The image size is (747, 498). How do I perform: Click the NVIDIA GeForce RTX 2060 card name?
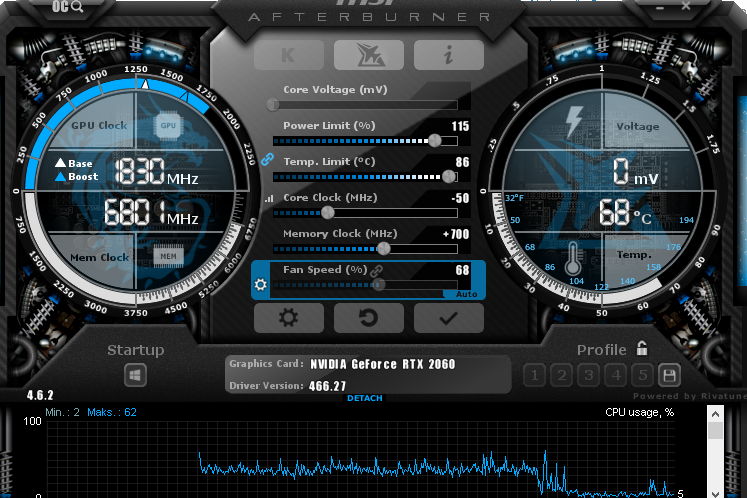click(383, 365)
